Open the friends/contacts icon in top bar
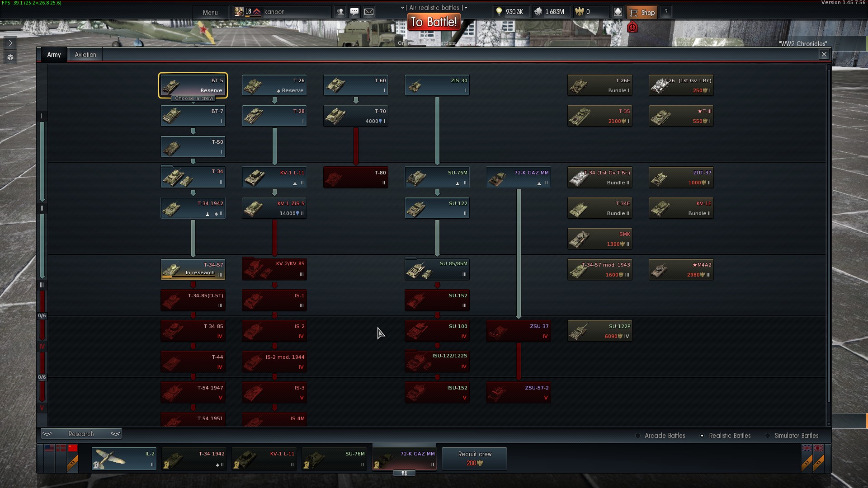Image resolution: width=868 pixels, height=488 pixels. [340, 12]
